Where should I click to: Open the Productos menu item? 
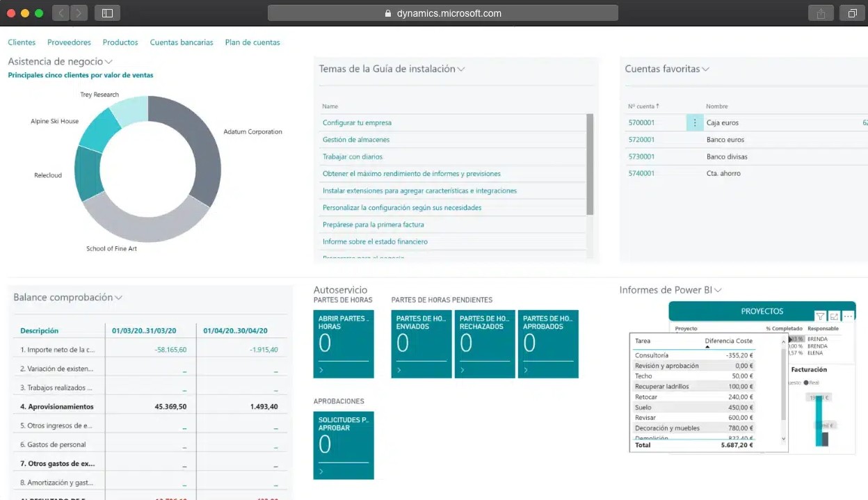click(x=120, y=42)
